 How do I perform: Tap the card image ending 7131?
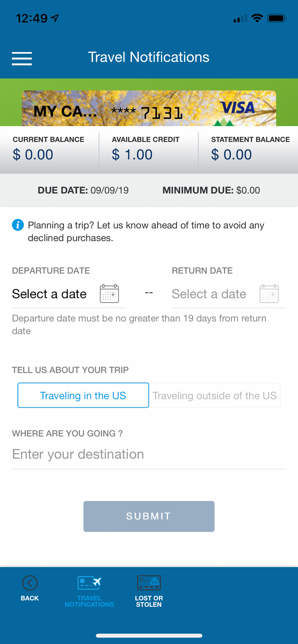tap(149, 108)
